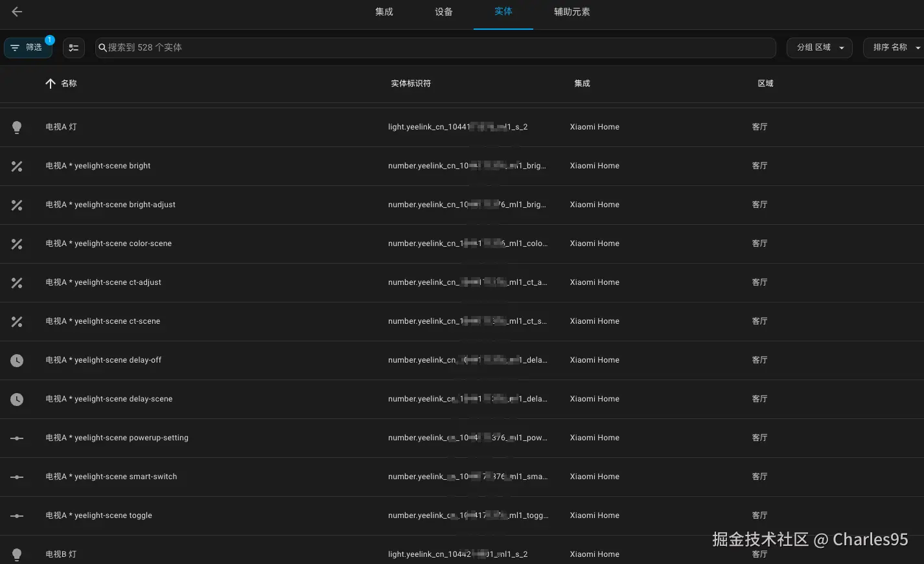Click the lightbulb icon for 电视A 灯
Viewport: 924px width, 564px height.
[x=17, y=127]
